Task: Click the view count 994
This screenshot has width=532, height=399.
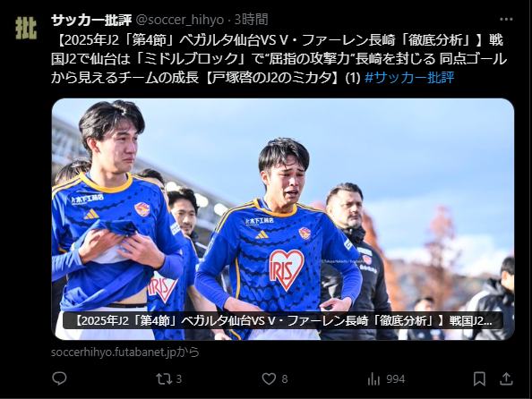Action: point(396,379)
